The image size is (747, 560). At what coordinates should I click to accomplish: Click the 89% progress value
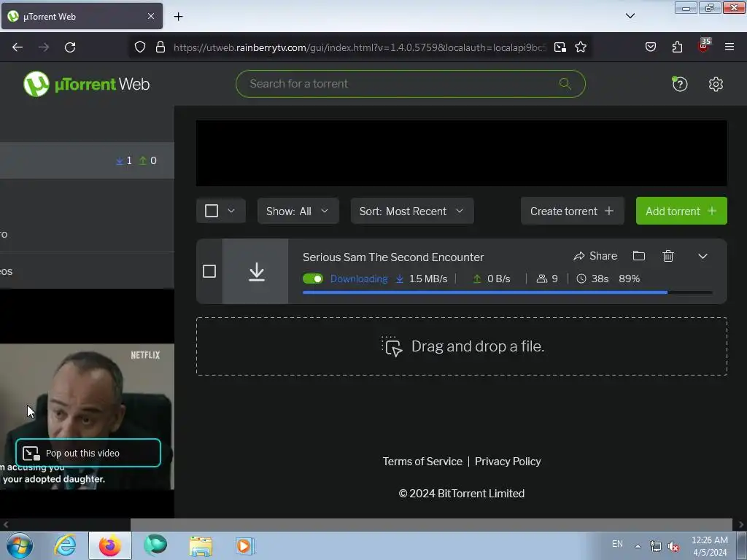point(629,279)
